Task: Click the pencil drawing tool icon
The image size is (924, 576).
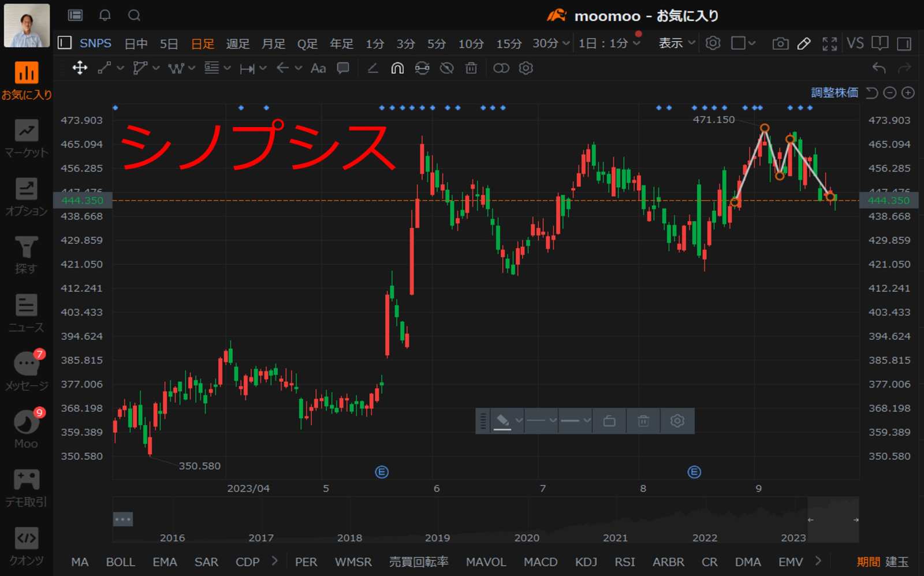Action: click(x=804, y=43)
